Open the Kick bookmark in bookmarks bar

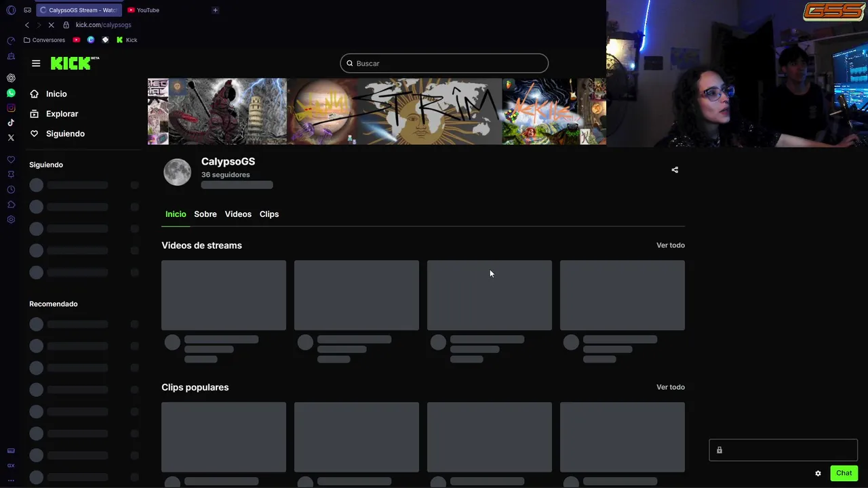(127, 40)
